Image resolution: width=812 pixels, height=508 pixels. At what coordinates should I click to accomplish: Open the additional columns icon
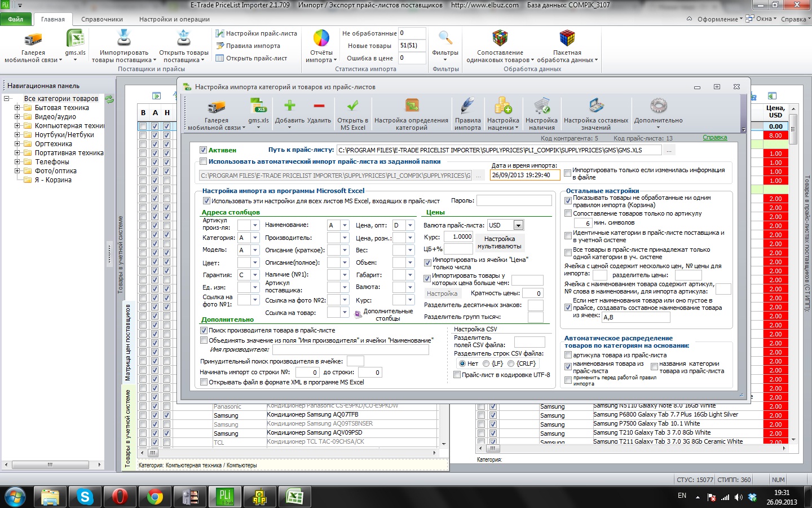(x=358, y=314)
